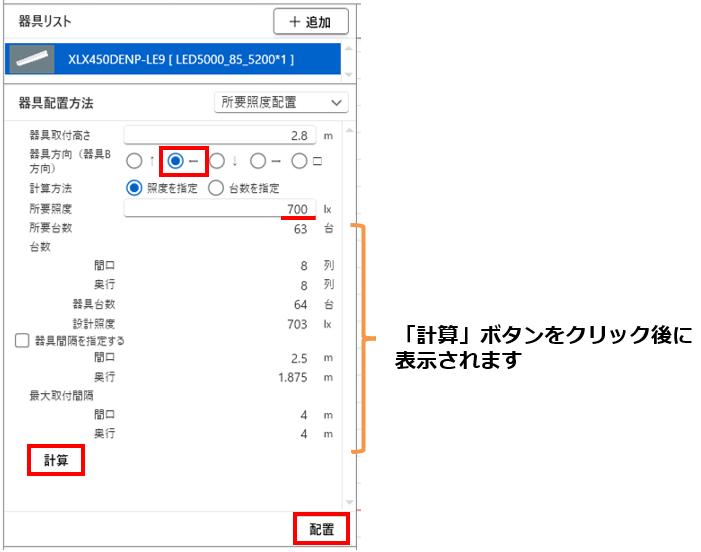Screen dimensions: 701x552
Task: Select the right arrow fixture direction
Action: 258,161
